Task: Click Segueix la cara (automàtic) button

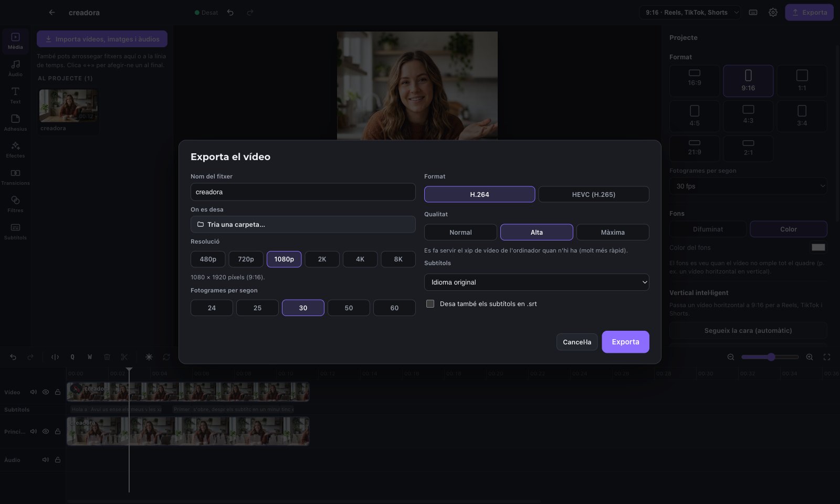Action: [x=748, y=330]
